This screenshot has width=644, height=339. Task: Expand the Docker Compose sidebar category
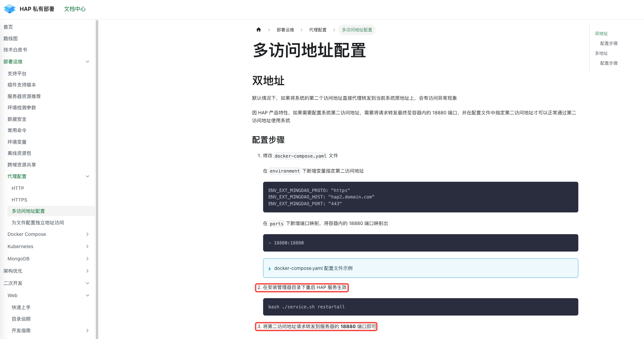[87, 234]
